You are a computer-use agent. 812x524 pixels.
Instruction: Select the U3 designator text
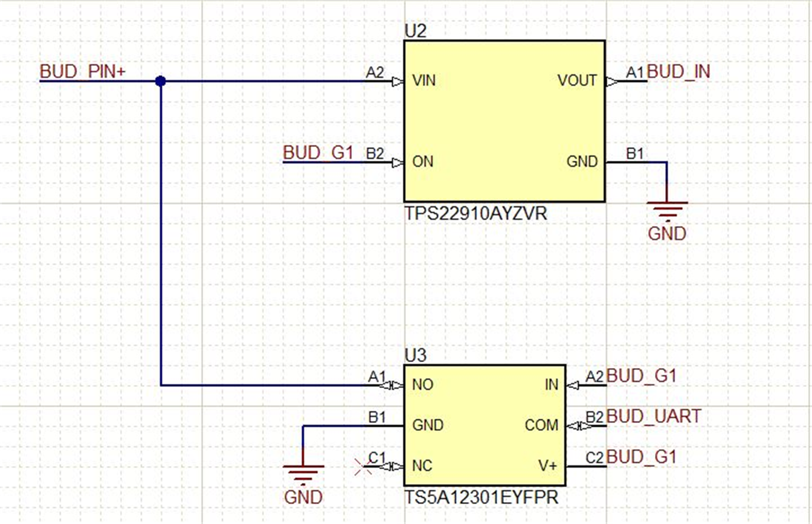pos(415,355)
